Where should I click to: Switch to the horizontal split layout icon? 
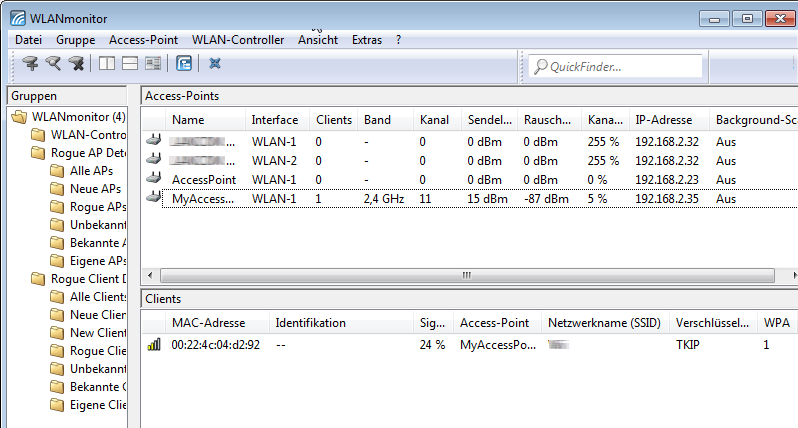(130, 64)
